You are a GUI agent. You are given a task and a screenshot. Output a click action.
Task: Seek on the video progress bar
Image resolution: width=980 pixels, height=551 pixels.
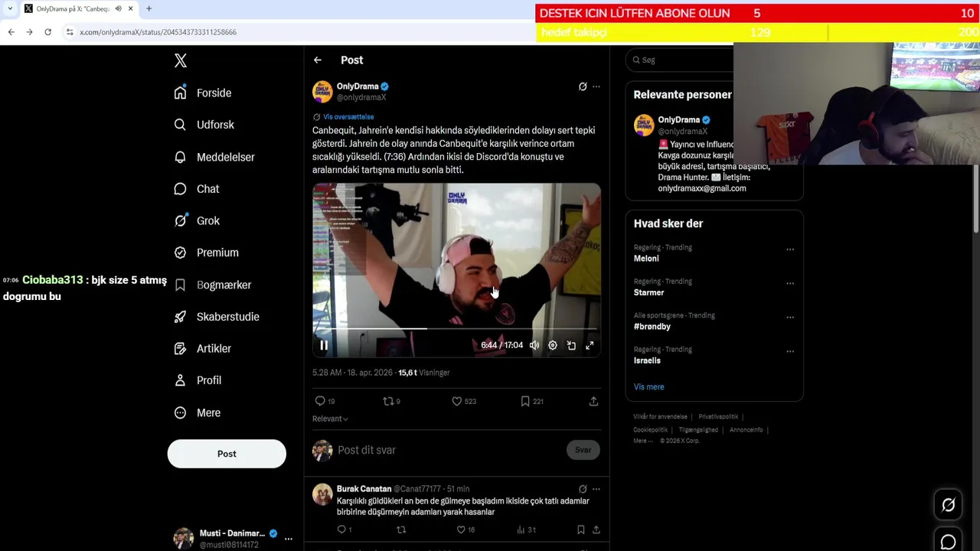click(456, 329)
